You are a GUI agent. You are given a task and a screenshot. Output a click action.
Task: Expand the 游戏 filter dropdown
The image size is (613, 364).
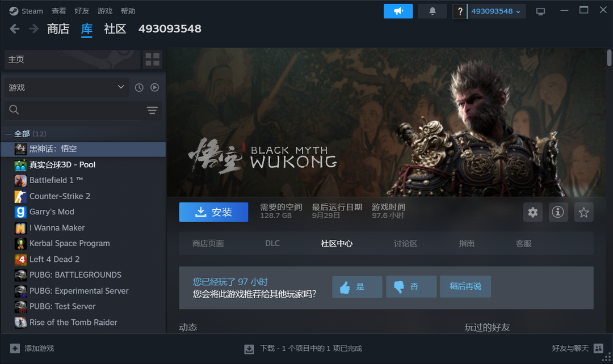[x=66, y=87]
